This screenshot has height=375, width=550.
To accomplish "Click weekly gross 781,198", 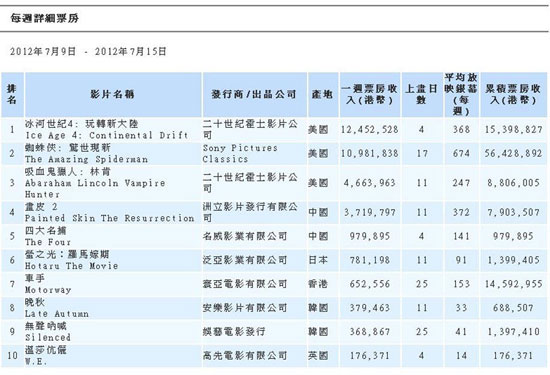I will (x=370, y=260).
